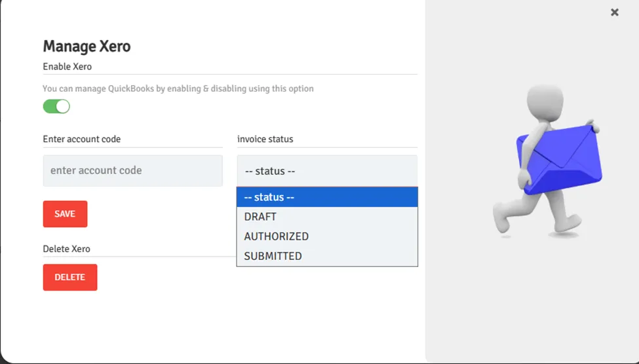
Task: Select SUBMITTED invoice status option
Action: [x=327, y=256]
